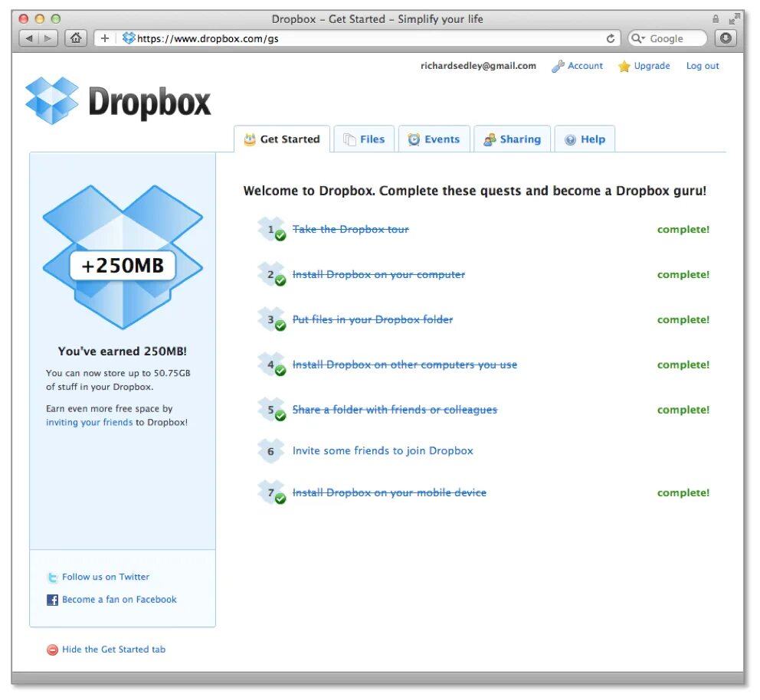
Task: Open 'Install Dropbox on your computer' quest
Action: [x=378, y=274]
